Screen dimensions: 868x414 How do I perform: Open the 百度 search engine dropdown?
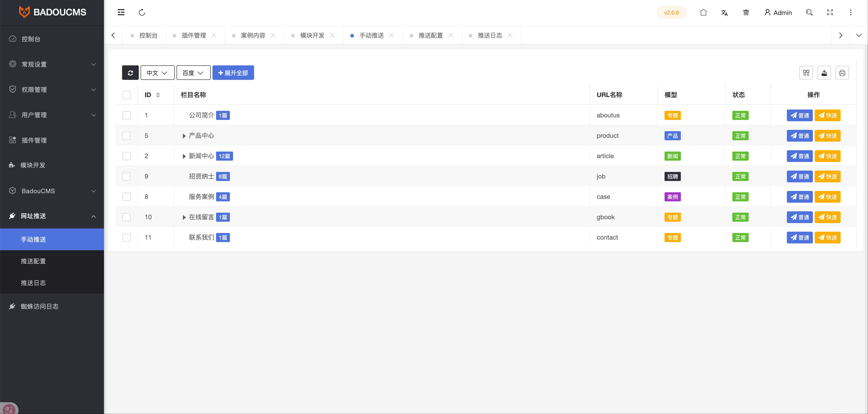193,73
